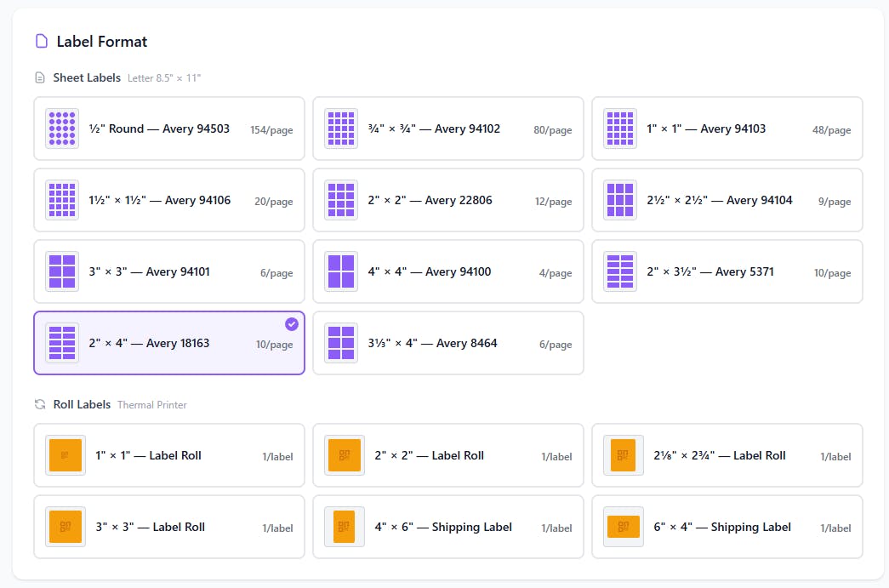This screenshot has width=889, height=588.
Task: Choose 2½" × 2½" — Avery 94104 format
Action: (x=727, y=200)
